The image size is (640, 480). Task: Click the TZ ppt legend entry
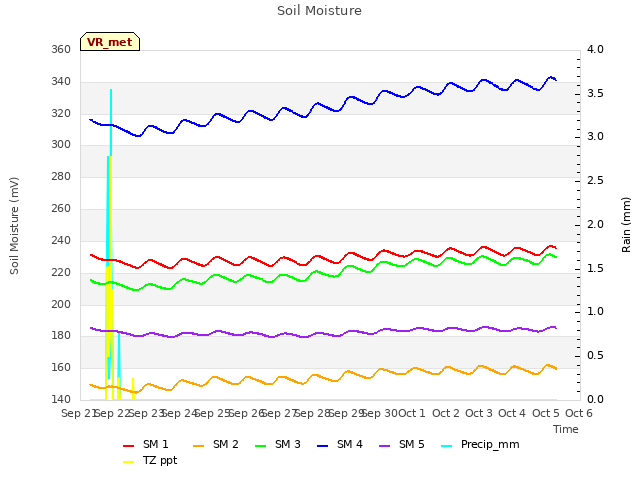coord(150,460)
